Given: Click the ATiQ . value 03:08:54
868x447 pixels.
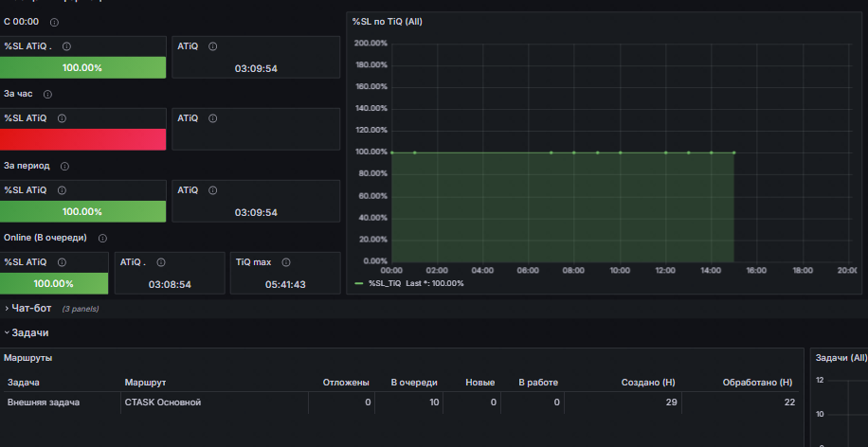Looking at the screenshot, I should coord(170,284).
